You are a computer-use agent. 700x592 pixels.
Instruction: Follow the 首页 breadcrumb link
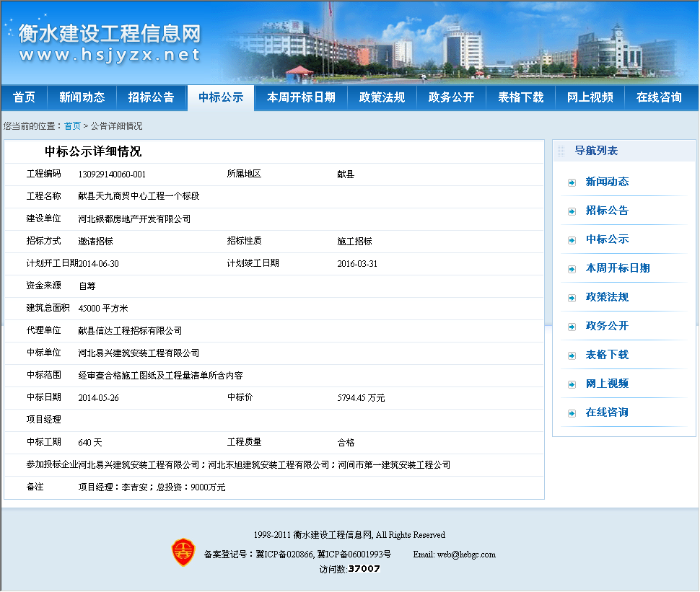click(72, 126)
